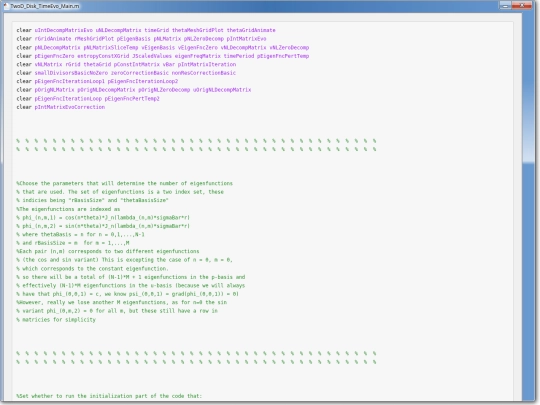Viewport: 540px width, 405px height.
Task: Click the comment "% and rBasisSize = m for m = 1,...,M"
Action: (73, 243)
